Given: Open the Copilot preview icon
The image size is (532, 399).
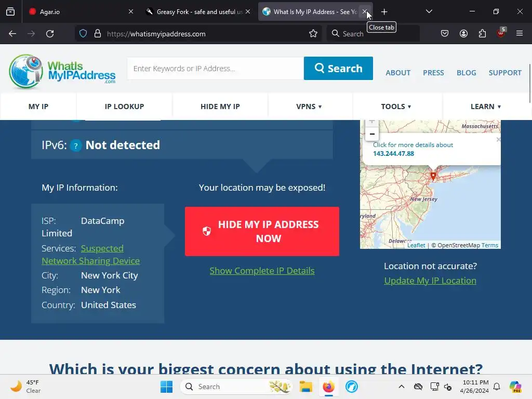Looking at the screenshot, I should click(515, 387).
